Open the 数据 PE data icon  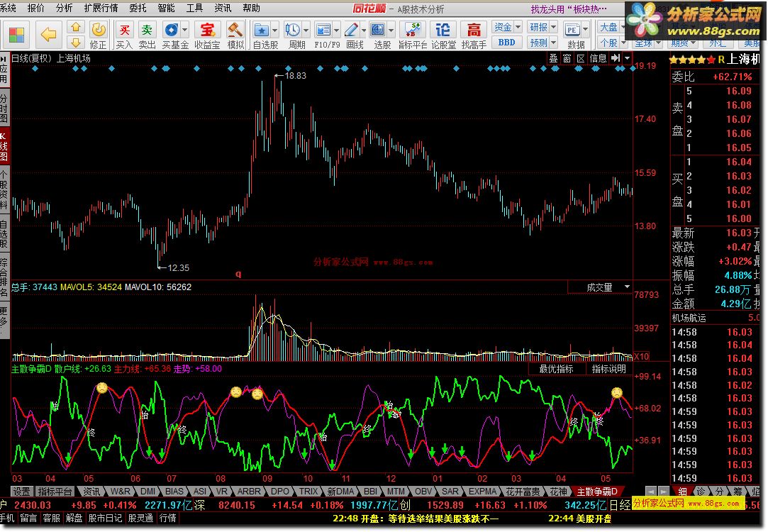[572, 30]
